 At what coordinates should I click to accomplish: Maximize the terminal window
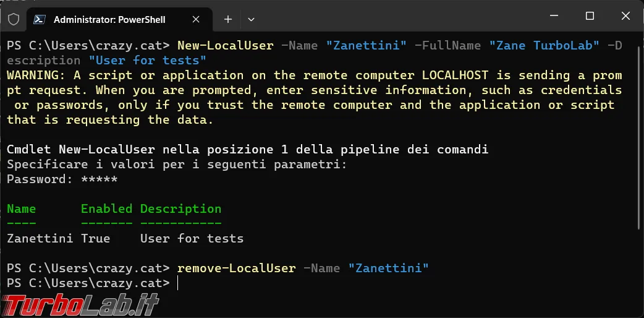tap(590, 16)
